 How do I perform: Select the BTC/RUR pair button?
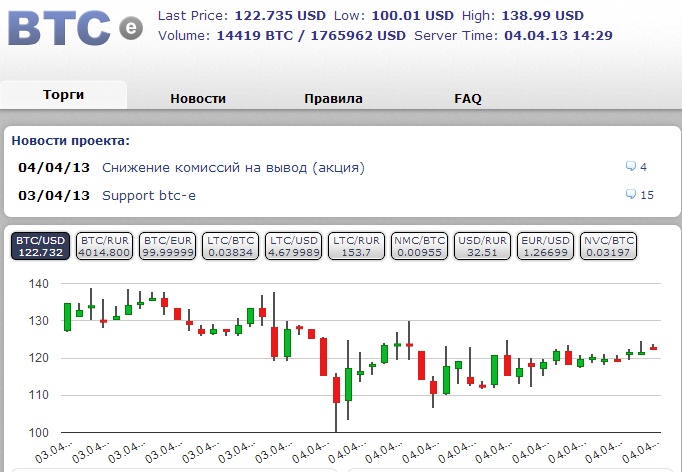pyautogui.click(x=104, y=246)
